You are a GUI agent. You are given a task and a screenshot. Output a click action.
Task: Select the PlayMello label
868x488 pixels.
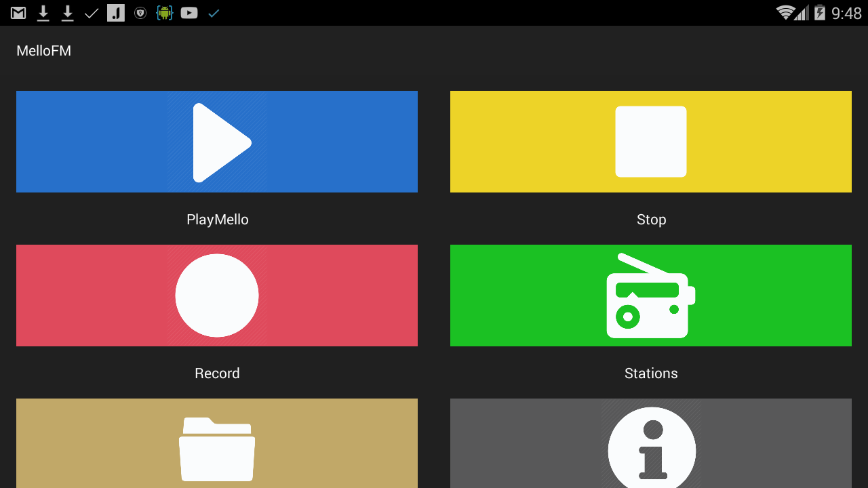218,220
